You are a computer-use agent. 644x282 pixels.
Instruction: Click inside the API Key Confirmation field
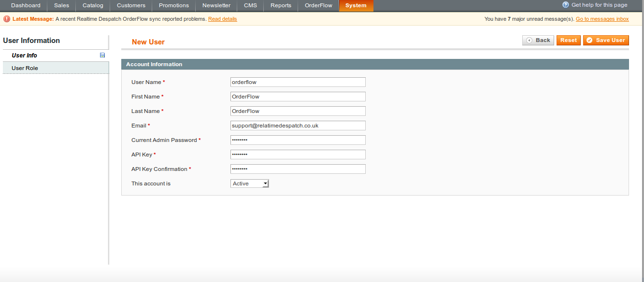point(298,169)
